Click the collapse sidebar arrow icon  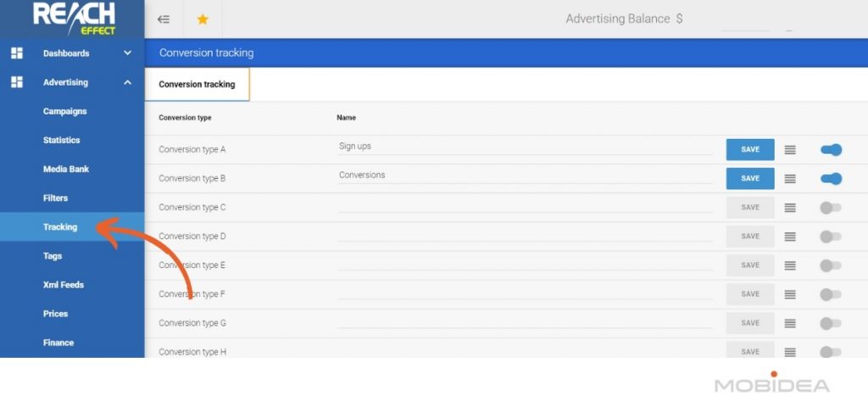164,19
